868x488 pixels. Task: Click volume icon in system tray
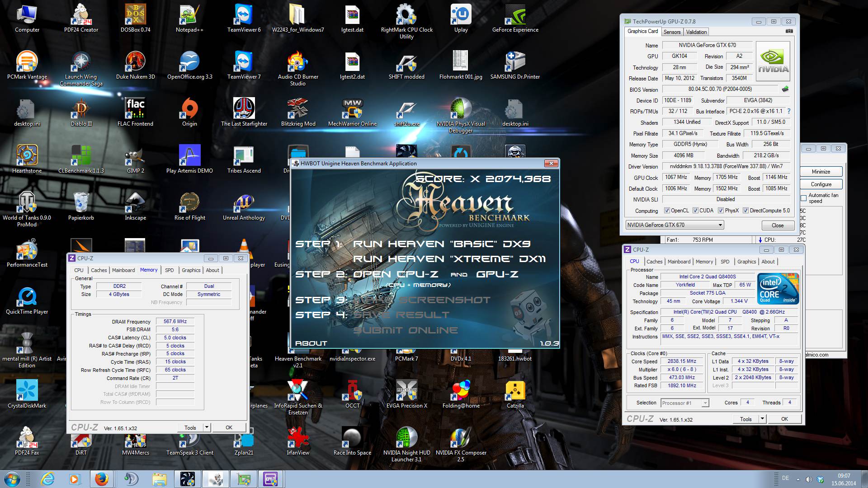pos(809,479)
